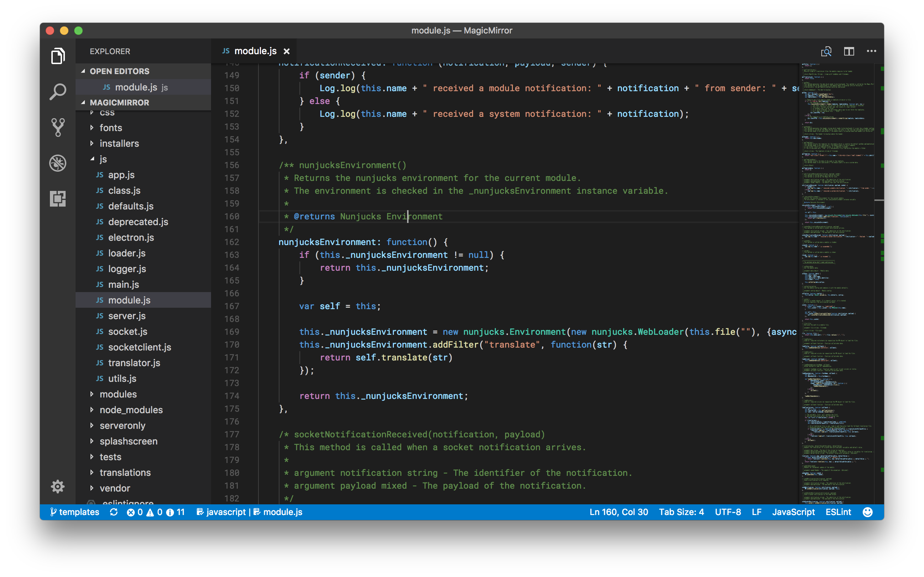Viewport: 924px width, 577px height.
Task: Open the Manage gear icon
Action: 58,486
